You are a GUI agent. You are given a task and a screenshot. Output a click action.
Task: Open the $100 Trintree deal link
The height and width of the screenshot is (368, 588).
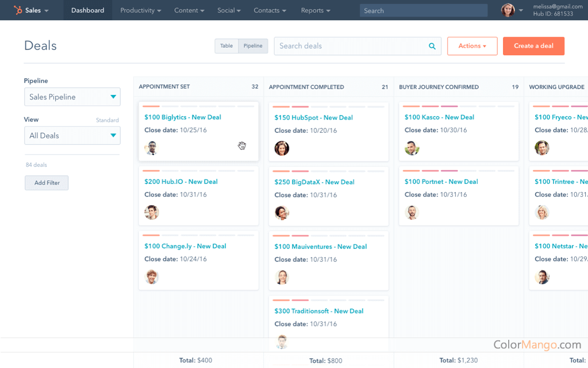561,182
